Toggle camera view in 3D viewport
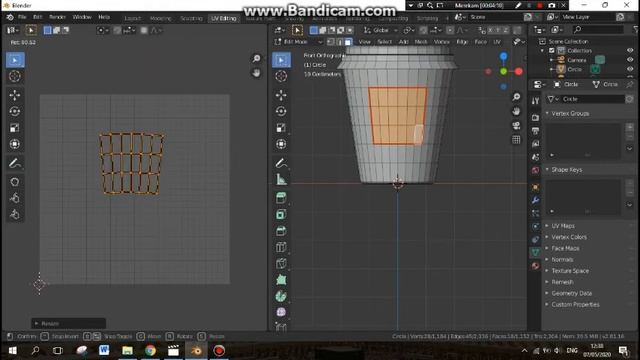This screenshot has height=360, width=640. 516,125
